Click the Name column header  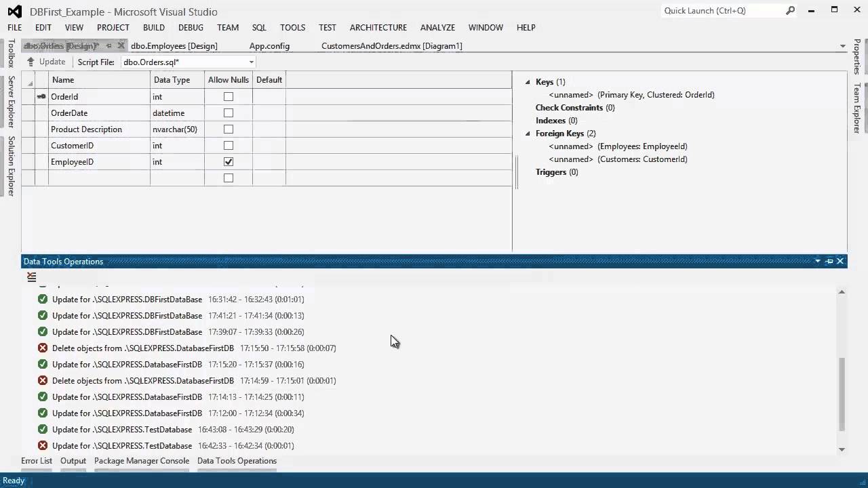pyautogui.click(x=99, y=80)
